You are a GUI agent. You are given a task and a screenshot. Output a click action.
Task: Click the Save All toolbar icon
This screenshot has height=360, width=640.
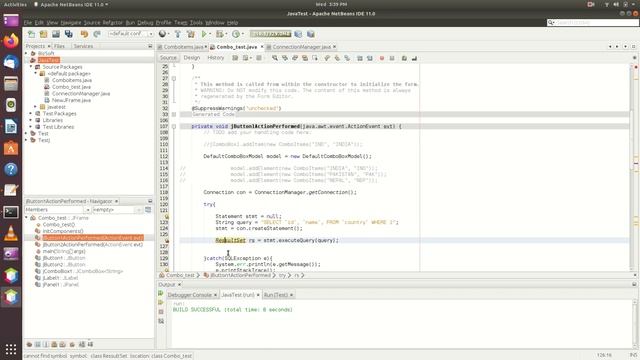tap(69, 34)
